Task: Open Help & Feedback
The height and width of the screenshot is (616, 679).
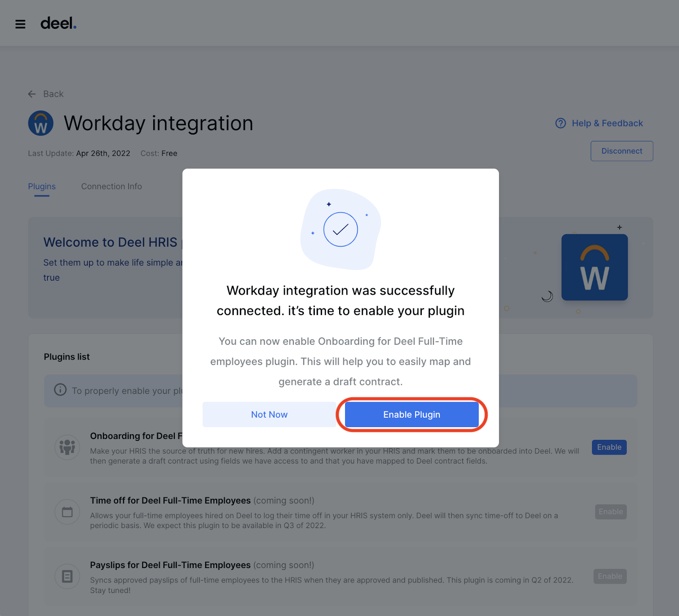Action: click(x=607, y=123)
